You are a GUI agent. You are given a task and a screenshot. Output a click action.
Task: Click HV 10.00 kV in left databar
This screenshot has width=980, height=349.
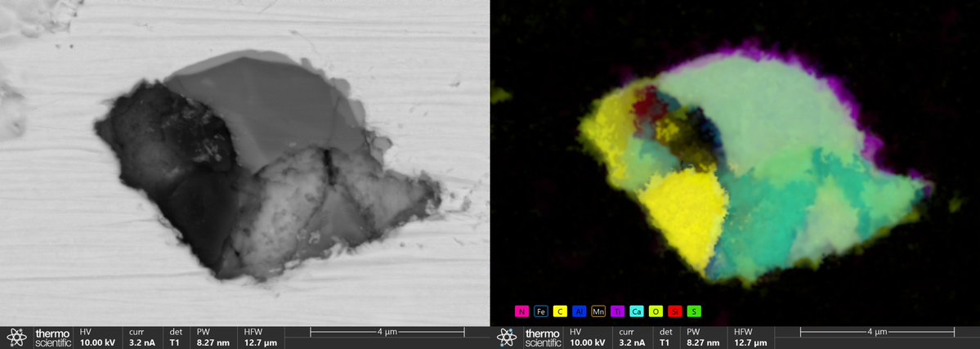click(x=97, y=338)
